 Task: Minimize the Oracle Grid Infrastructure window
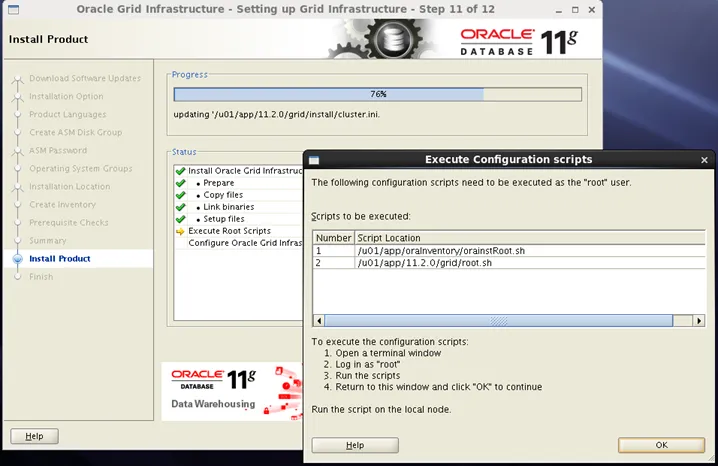[x=559, y=10]
